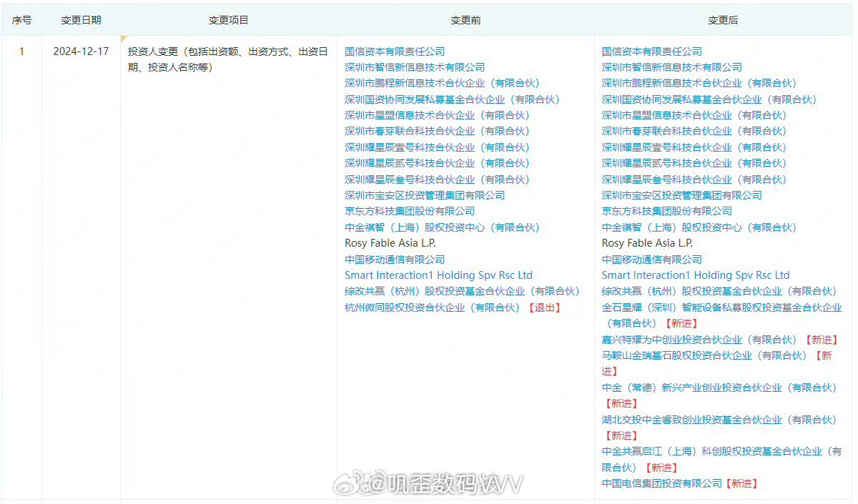Click 深圳耀星辰壹号科技合伙企业 under 变更前

click(437, 147)
